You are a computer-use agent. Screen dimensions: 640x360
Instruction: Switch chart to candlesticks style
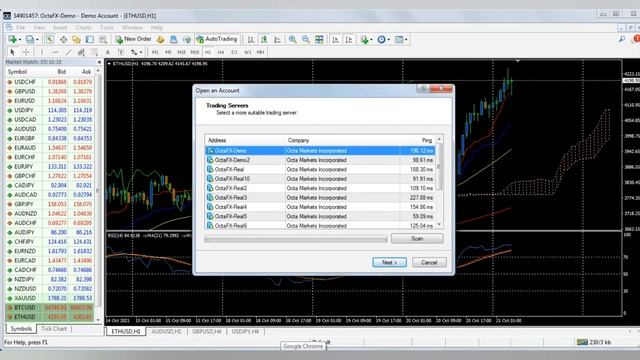pyautogui.click(x=264, y=40)
